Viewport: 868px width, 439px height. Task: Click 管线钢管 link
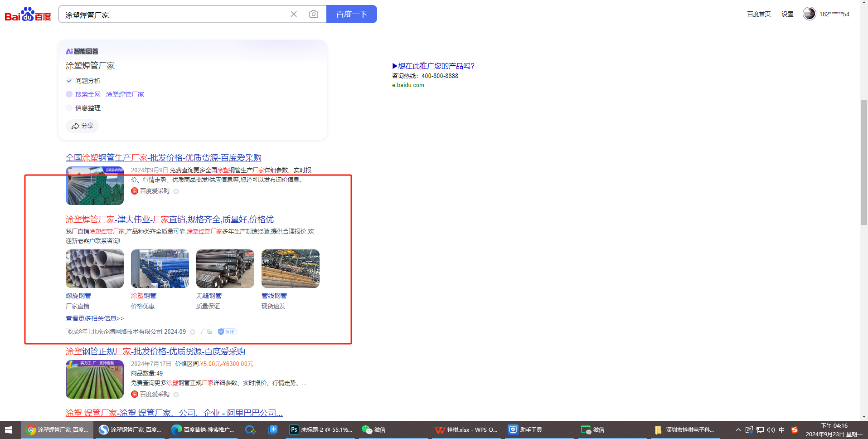pyautogui.click(x=274, y=296)
